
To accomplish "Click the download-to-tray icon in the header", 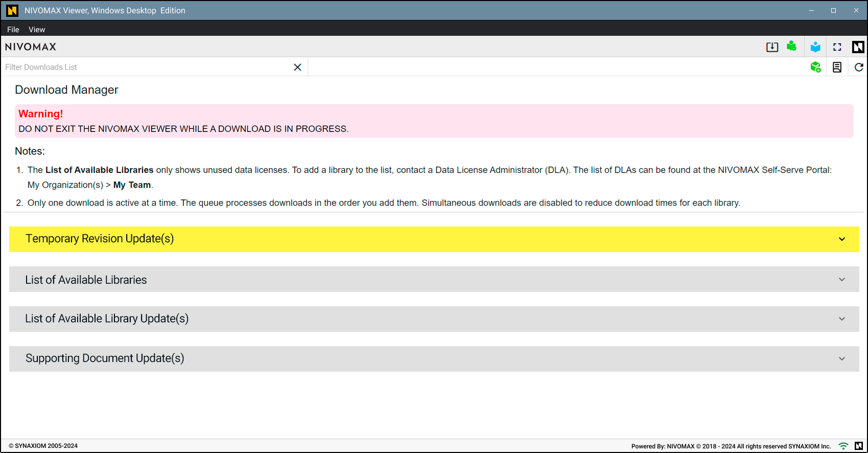I will point(772,47).
